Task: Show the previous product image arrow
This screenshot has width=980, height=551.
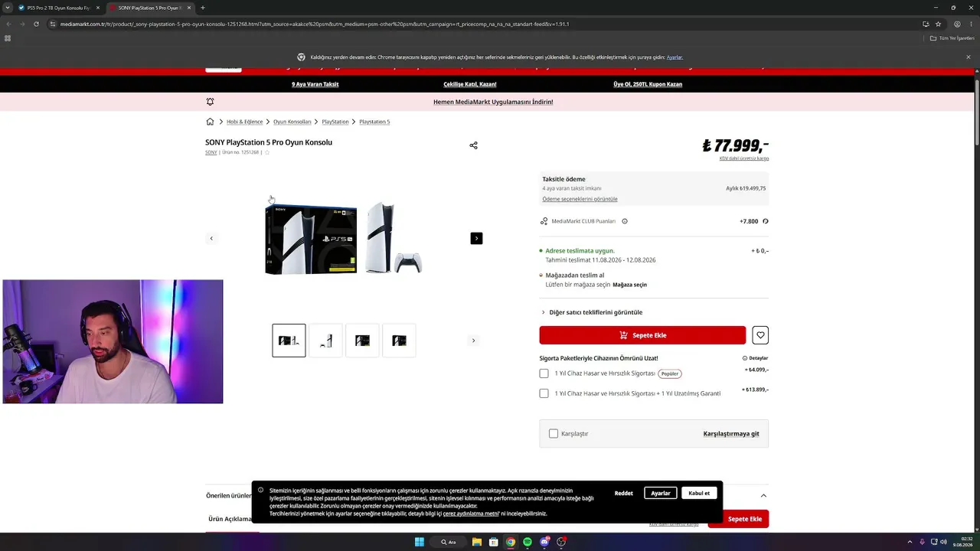Action: [x=211, y=238]
